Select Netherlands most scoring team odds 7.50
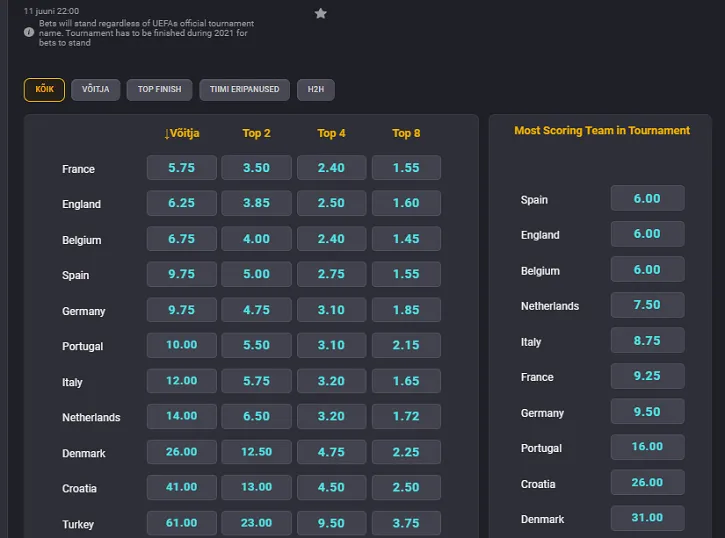The width and height of the screenshot is (725, 538). [647, 305]
